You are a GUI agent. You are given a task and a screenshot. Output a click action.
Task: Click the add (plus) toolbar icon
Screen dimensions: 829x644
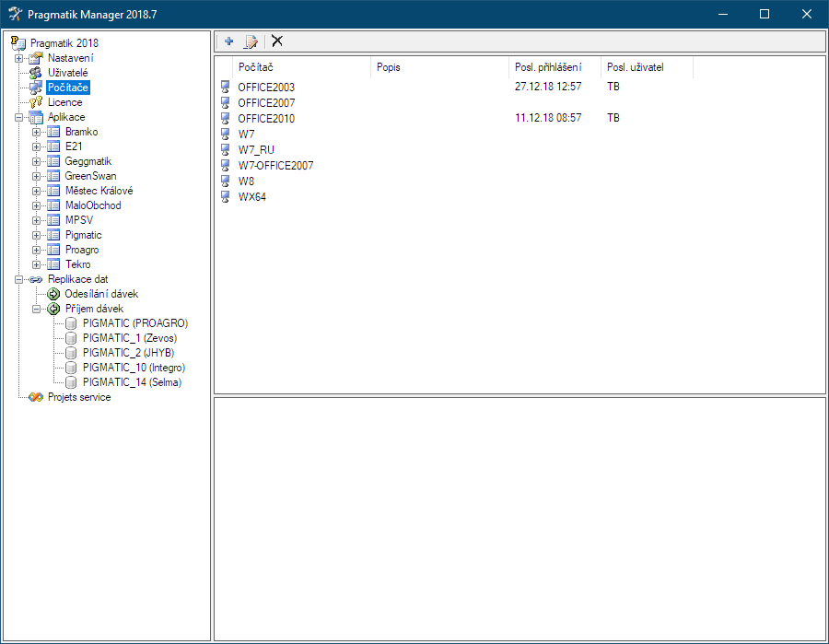point(229,41)
